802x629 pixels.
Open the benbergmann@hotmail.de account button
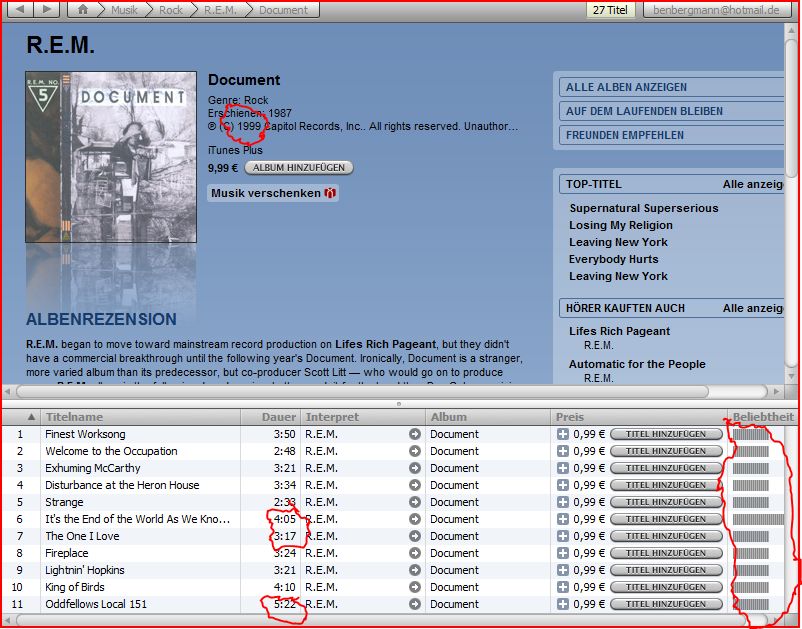click(717, 10)
